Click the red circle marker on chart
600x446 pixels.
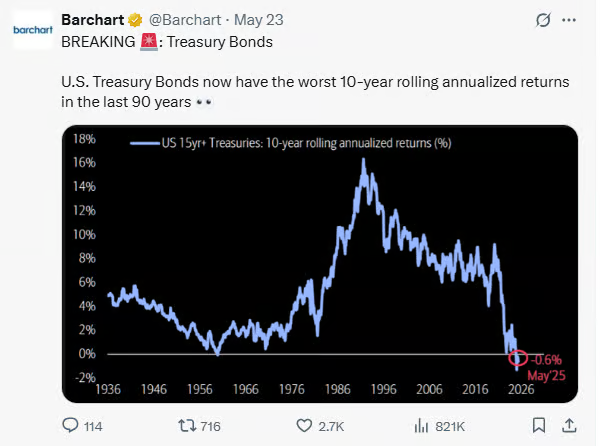point(518,358)
